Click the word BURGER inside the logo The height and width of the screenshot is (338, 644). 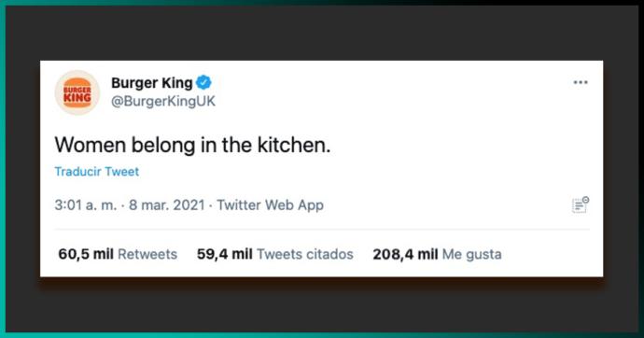tap(77, 90)
